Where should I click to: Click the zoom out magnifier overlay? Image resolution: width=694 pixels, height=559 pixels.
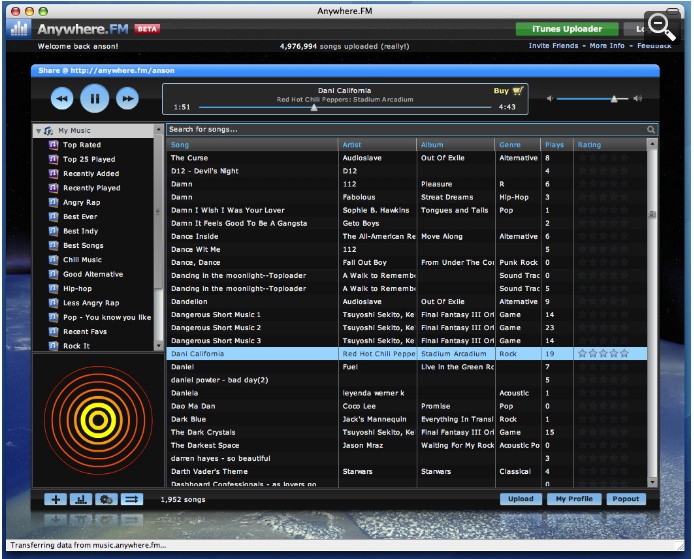(662, 26)
